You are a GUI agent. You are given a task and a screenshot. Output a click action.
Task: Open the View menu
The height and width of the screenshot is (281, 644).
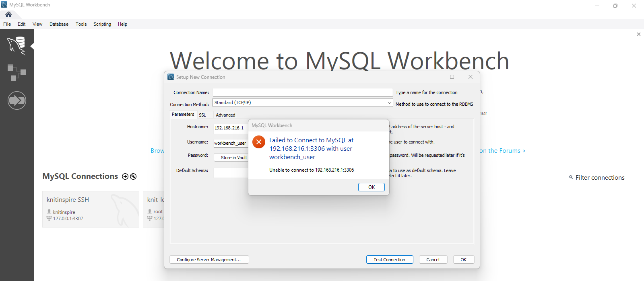(x=37, y=24)
